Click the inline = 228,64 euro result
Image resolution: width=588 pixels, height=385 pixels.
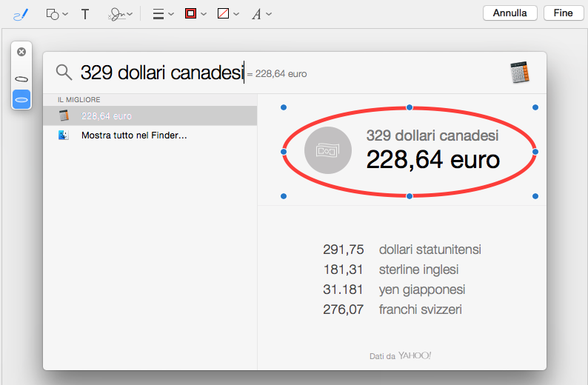pyautogui.click(x=277, y=74)
